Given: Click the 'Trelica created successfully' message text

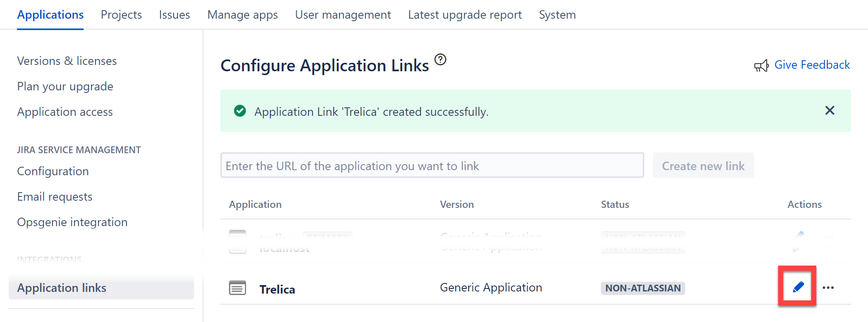Looking at the screenshot, I should (371, 112).
